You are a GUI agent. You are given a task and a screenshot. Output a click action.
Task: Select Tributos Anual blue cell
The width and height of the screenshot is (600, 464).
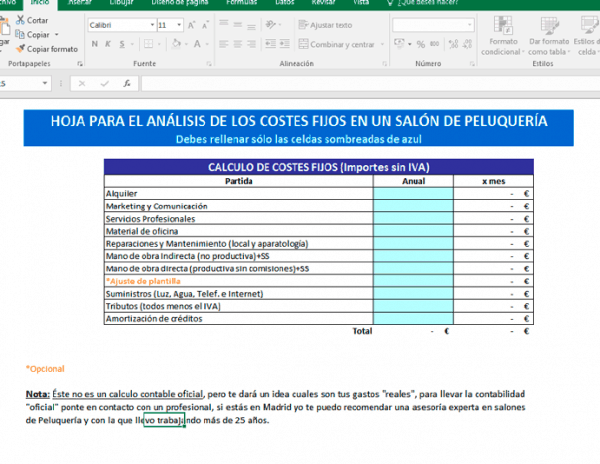coord(413,306)
